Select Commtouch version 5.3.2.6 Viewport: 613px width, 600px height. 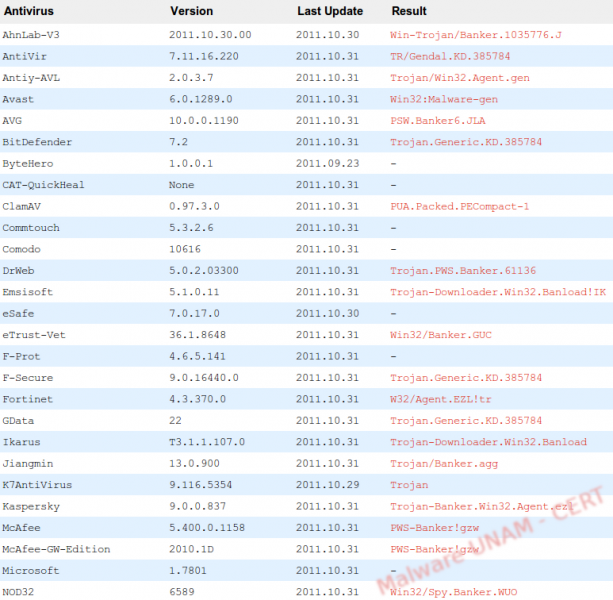[x=191, y=228]
